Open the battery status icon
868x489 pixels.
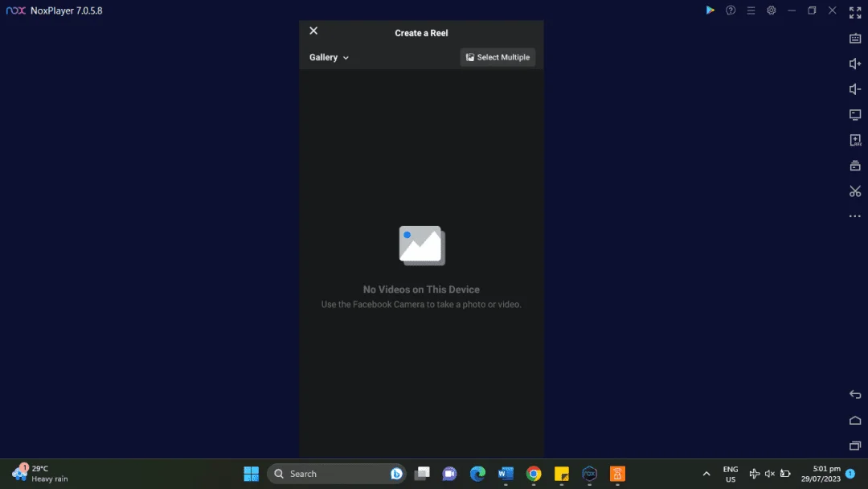pos(785,474)
